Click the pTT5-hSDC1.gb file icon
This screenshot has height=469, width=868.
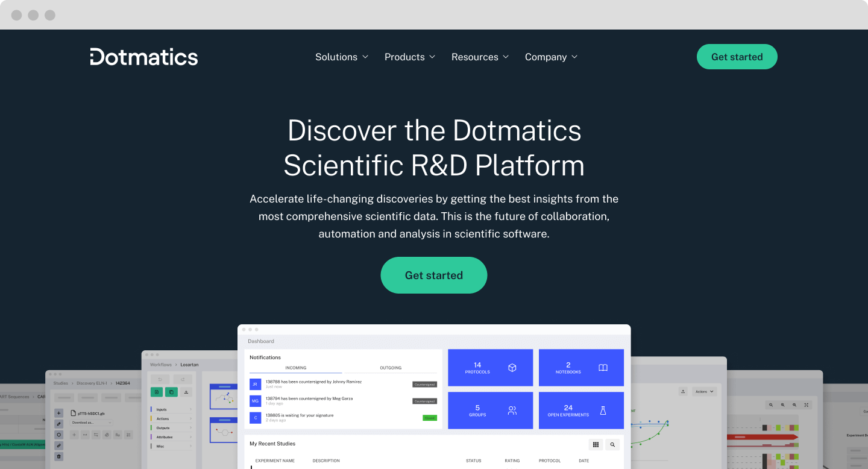(74, 414)
